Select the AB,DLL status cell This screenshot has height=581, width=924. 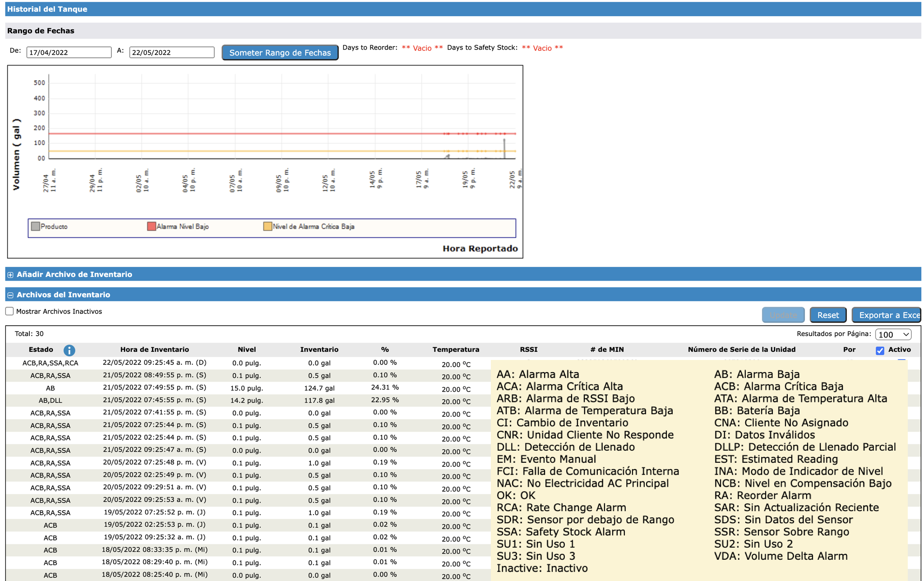tap(51, 401)
